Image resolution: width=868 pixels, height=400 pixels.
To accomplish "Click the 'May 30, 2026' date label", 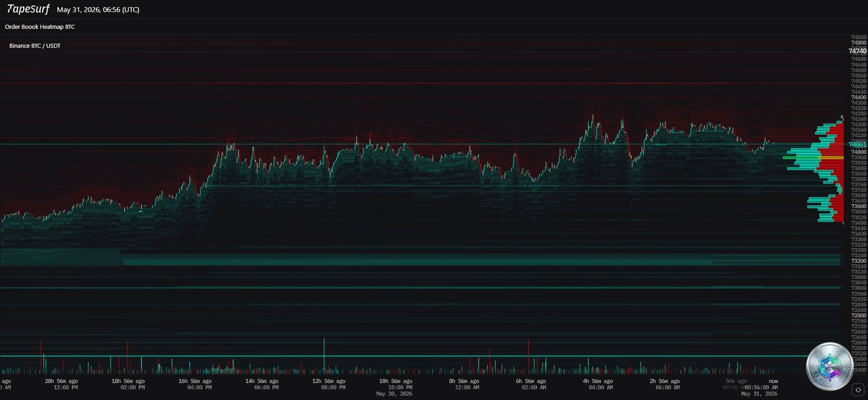I will (x=394, y=394).
